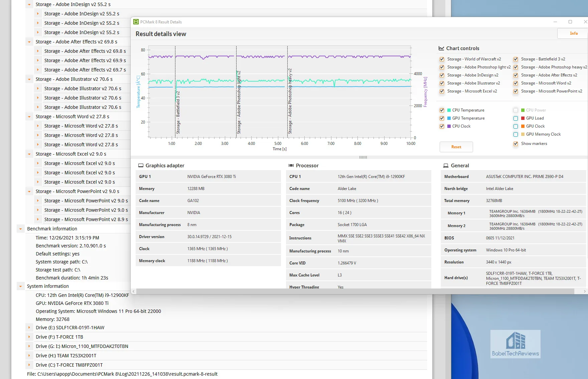
Task: Collapse Storage - Microsoft PowerPoint v2 9.0 s group
Action: click(29, 192)
